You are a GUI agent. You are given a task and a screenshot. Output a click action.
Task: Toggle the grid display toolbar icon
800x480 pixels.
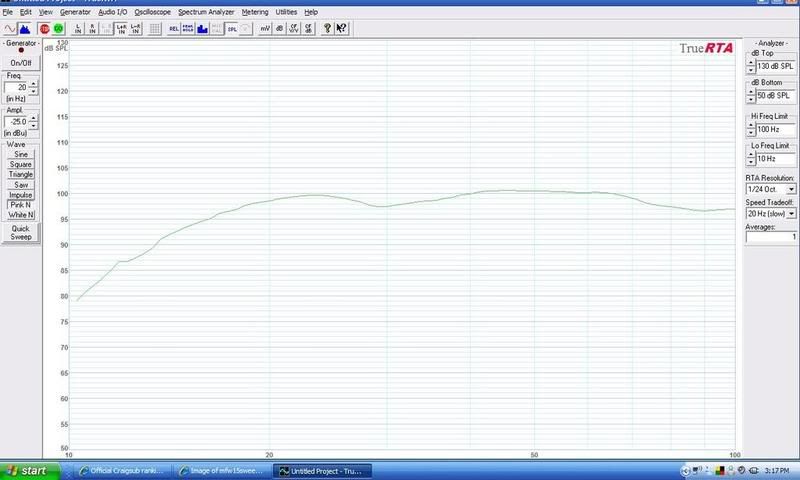pos(155,29)
